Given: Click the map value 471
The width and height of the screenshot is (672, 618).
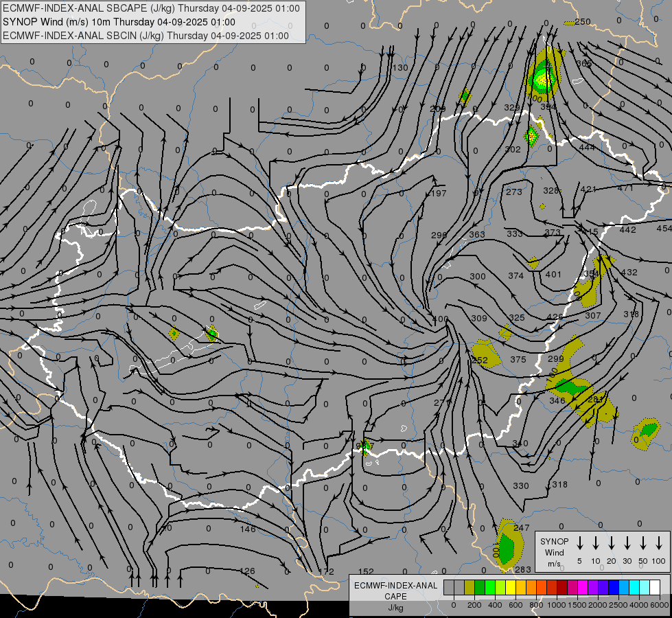Looking at the screenshot, I should [x=625, y=188].
